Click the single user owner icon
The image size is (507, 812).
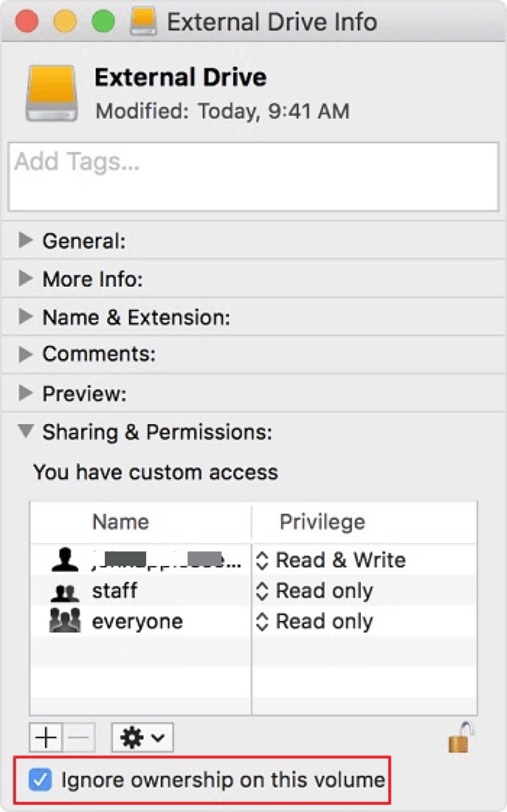[65, 560]
